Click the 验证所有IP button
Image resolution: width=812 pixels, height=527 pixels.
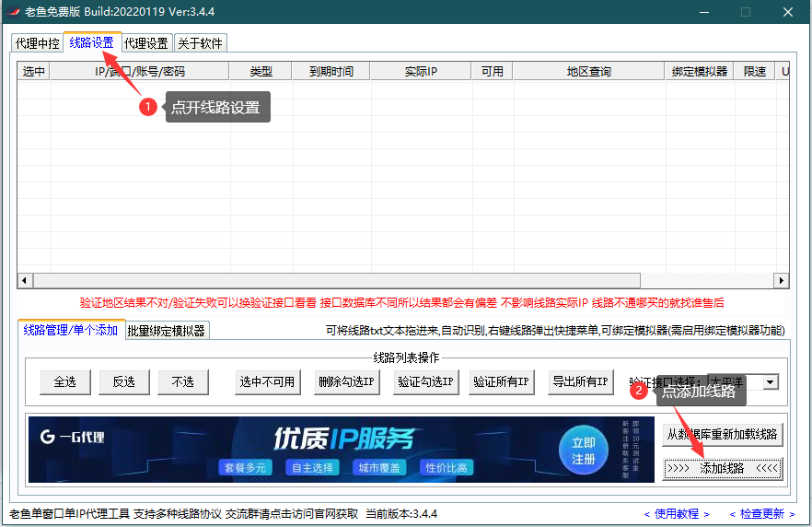click(502, 381)
